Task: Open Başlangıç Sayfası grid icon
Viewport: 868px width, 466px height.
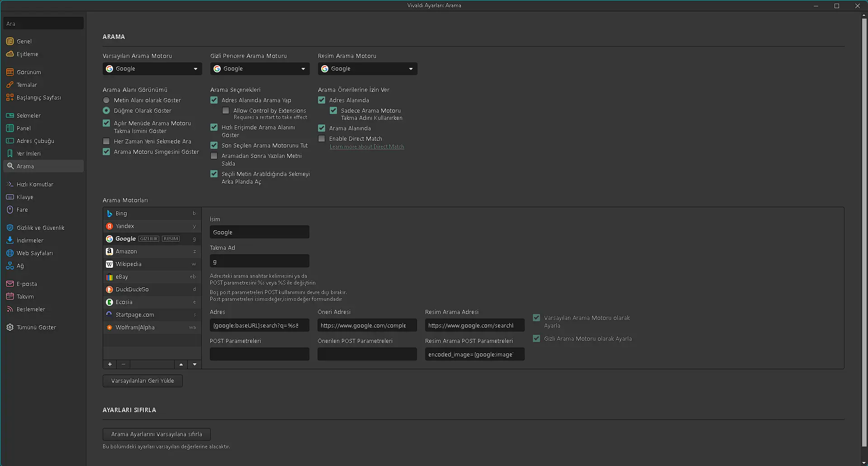Action: pyautogui.click(x=10, y=97)
